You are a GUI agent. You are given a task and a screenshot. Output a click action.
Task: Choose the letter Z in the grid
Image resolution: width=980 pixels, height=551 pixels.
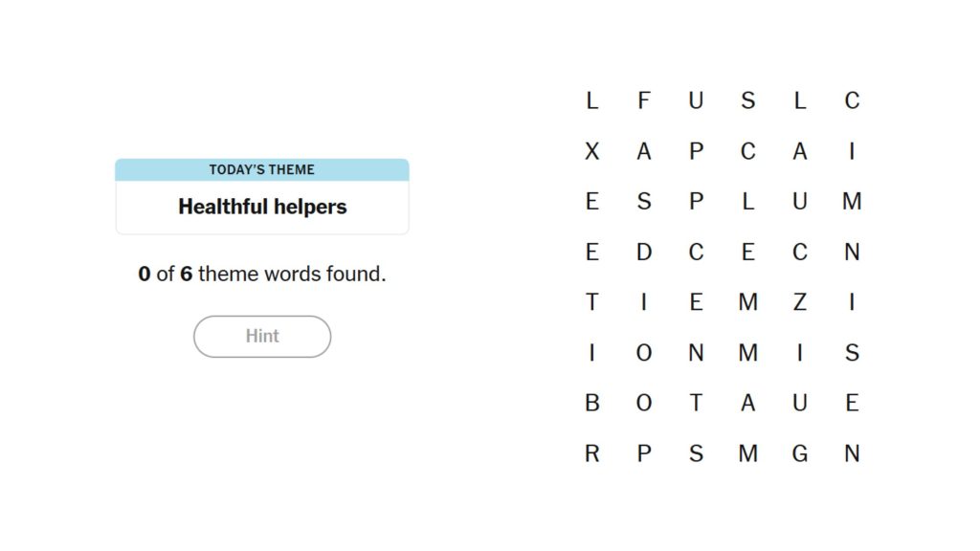click(x=800, y=302)
